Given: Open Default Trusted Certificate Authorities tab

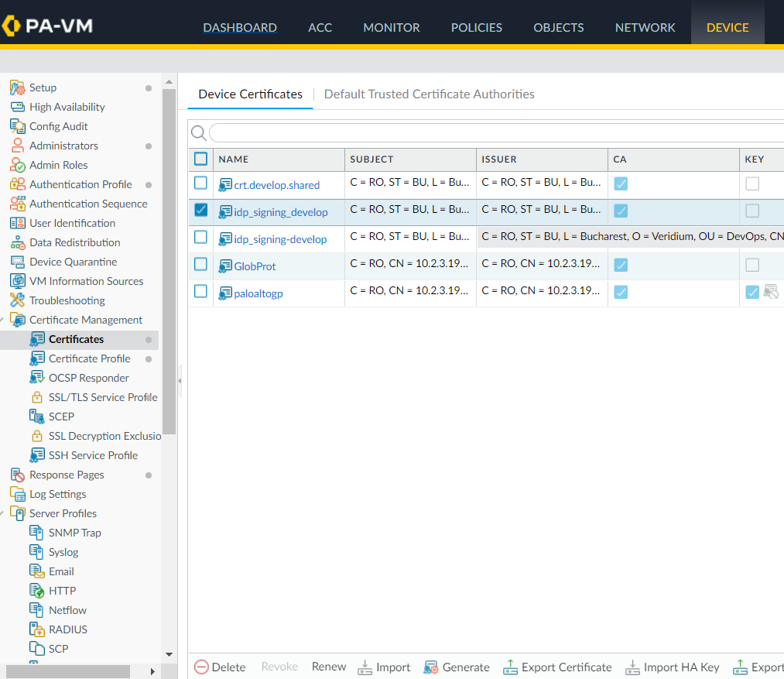Looking at the screenshot, I should (x=429, y=94).
